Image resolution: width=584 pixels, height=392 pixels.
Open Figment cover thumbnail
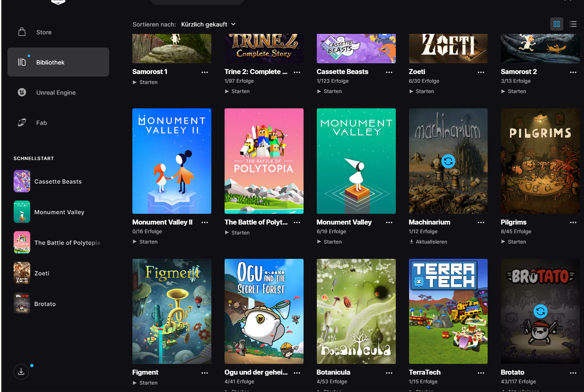tap(172, 311)
